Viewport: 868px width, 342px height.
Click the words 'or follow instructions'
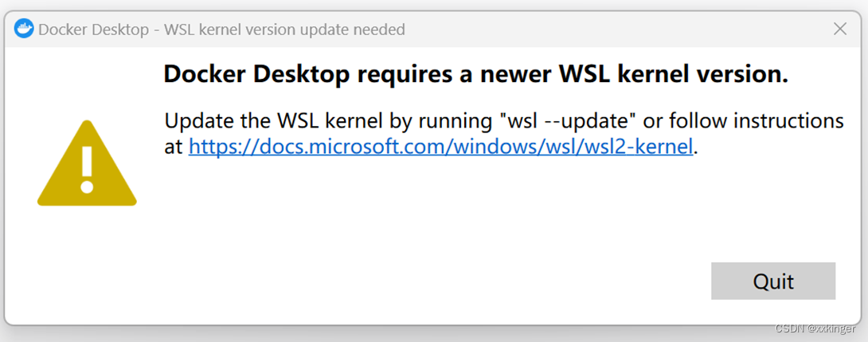744,120
